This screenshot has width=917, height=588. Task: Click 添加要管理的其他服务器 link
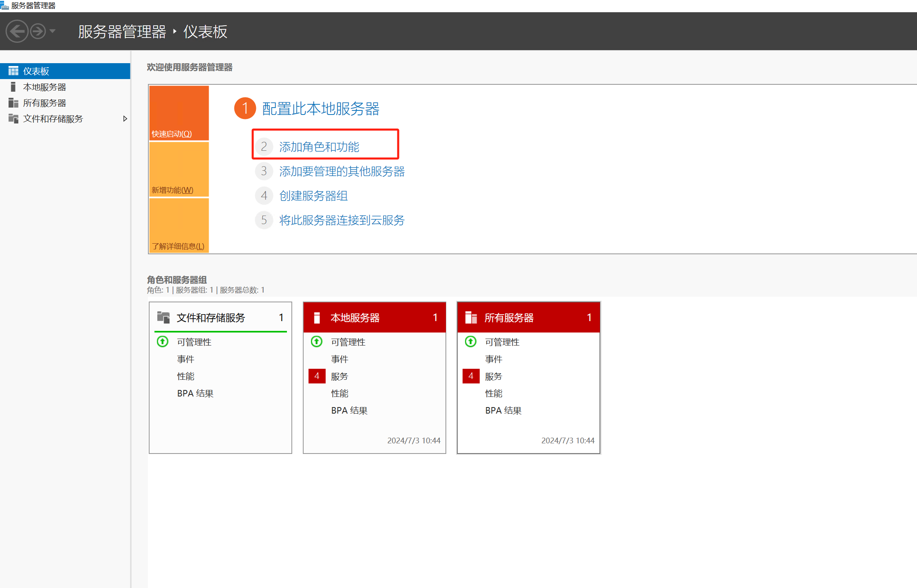[342, 171]
